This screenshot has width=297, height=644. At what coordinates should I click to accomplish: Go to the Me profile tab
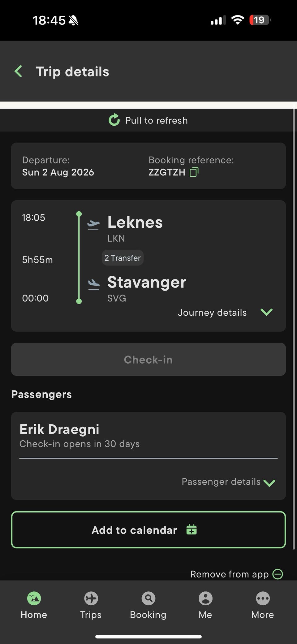pos(205,605)
